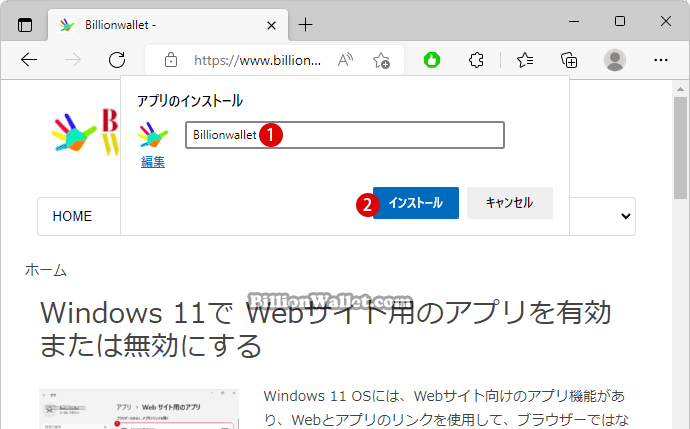Expand the site navigation dropdown chevron
690x429 pixels.
[625, 216]
